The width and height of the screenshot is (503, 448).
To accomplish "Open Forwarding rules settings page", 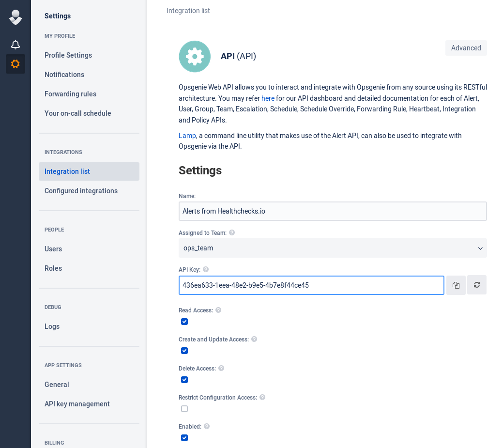I will 70,94.
